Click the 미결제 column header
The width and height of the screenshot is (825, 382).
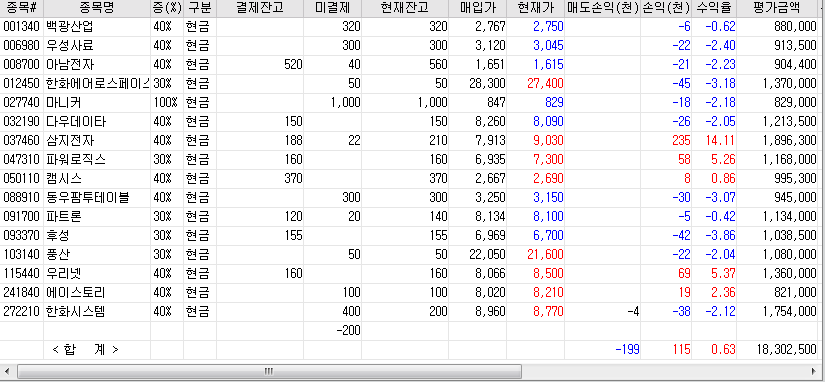click(x=332, y=8)
